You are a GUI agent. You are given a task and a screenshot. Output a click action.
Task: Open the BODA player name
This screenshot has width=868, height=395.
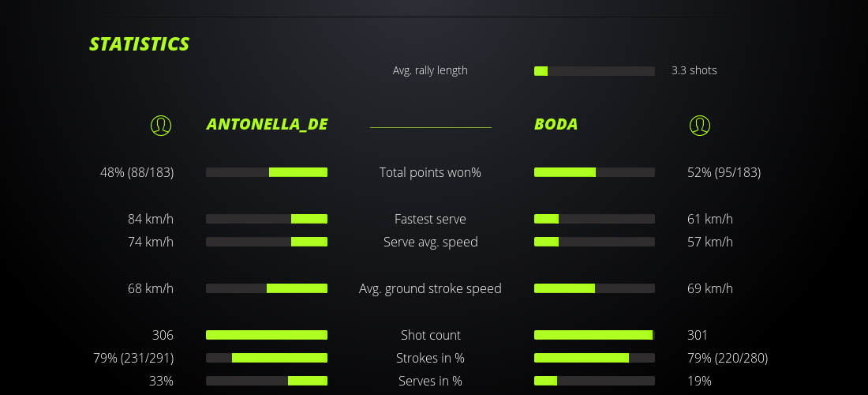click(x=556, y=124)
